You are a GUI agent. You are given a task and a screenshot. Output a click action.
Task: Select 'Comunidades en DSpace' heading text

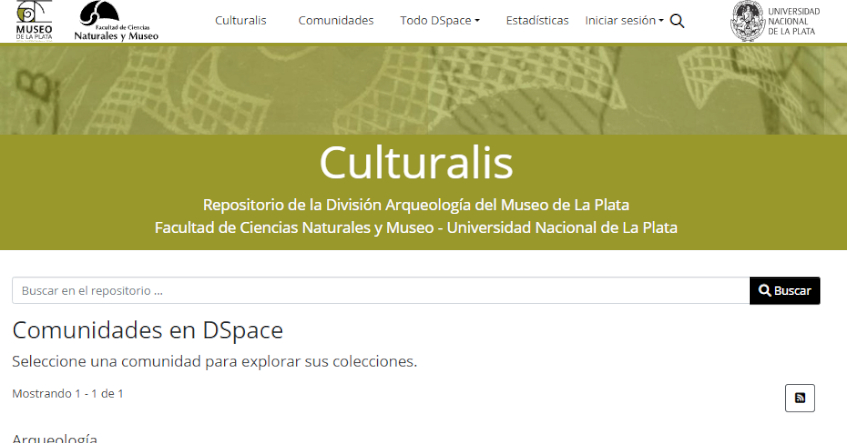(147, 330)
